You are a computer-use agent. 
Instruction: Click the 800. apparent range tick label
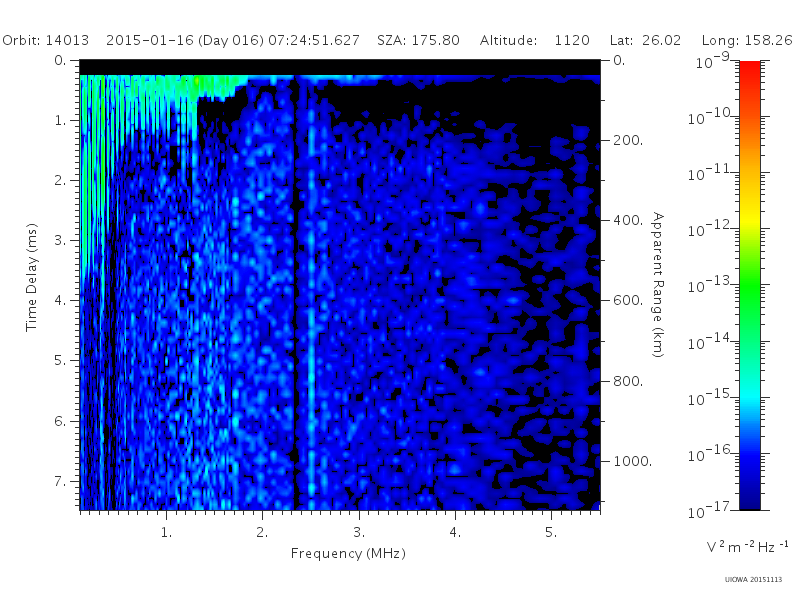pyautogui.click(x=628, y=381)
